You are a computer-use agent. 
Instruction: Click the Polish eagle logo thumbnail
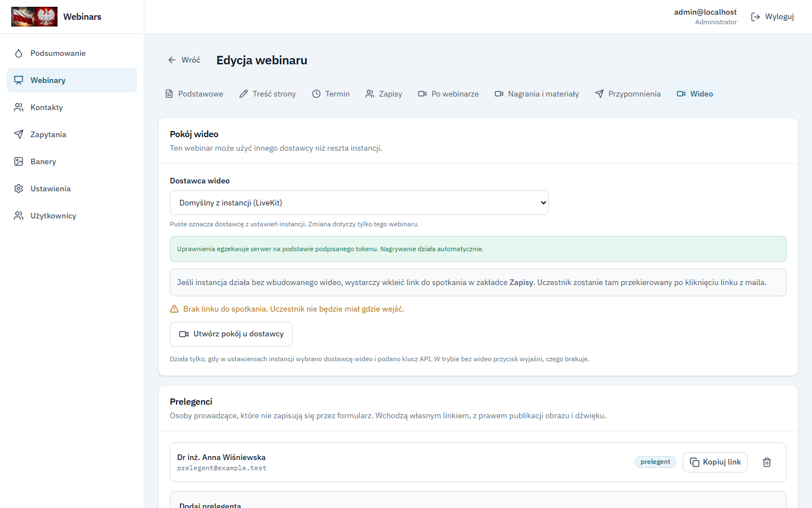pyautogui.click(x=46, y=17)
